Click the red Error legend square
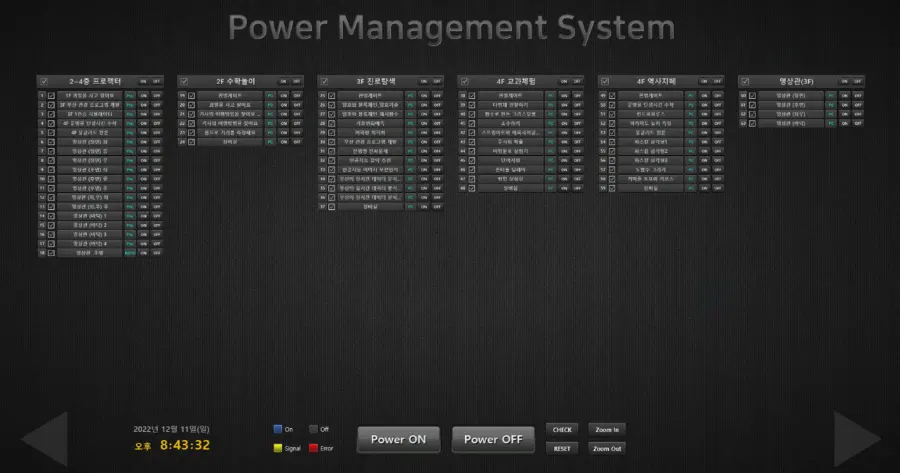Image resolution: width=900 pixels, height=473 pixels. tap(313, 449)
